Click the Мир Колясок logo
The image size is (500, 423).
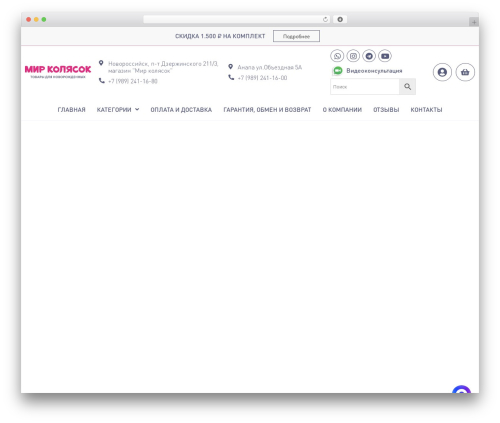58,71
